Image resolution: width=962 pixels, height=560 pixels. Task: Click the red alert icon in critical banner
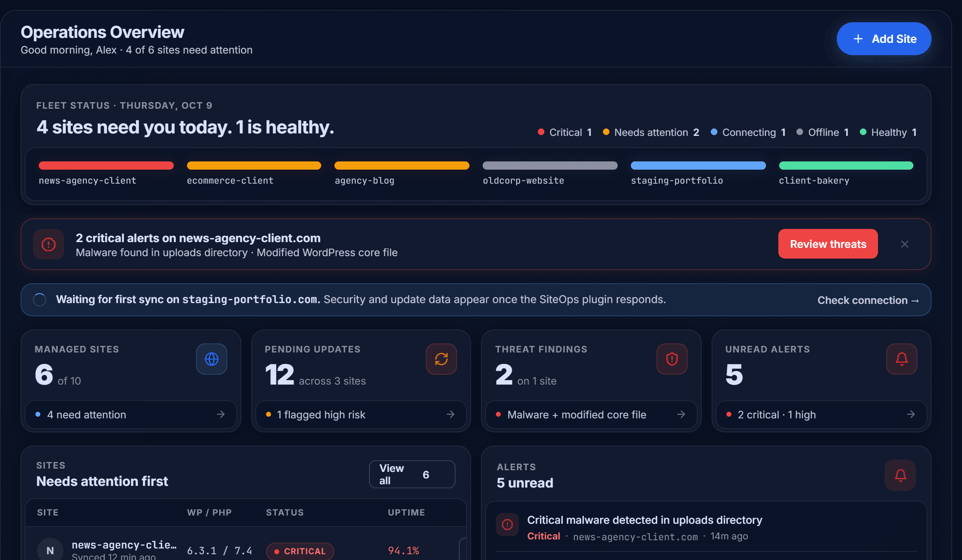click(49, 244)
